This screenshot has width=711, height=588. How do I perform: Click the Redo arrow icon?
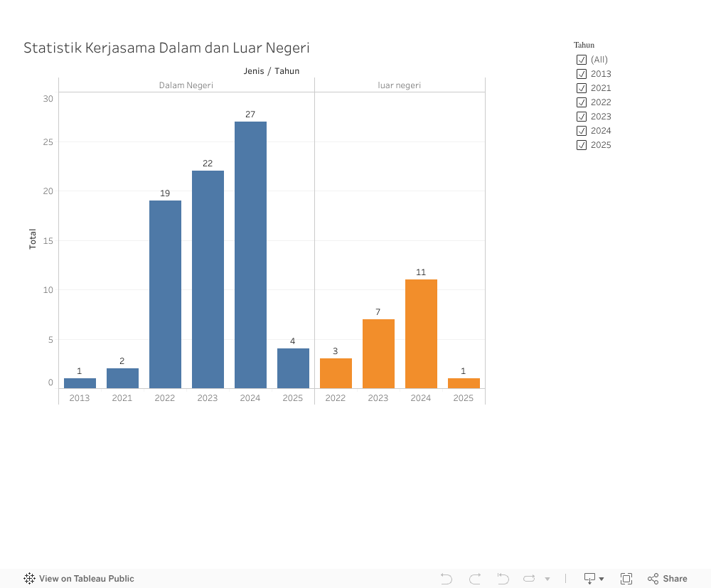(x=475, y=579)
